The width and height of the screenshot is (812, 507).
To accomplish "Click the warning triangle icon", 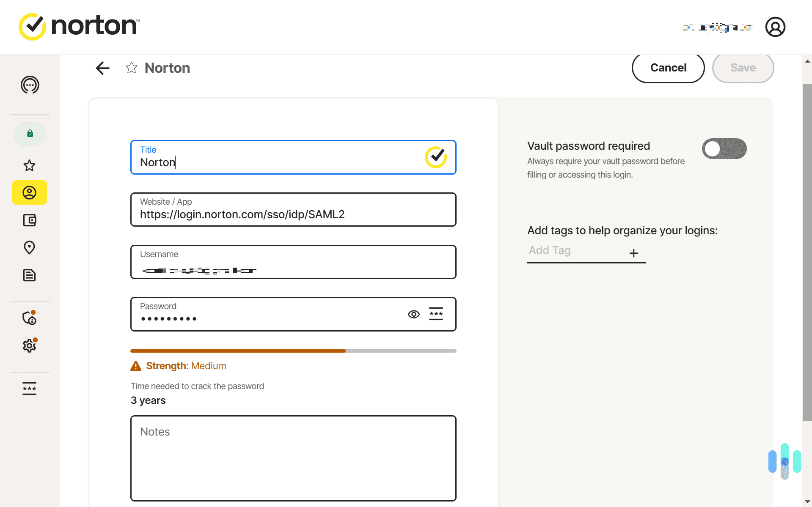I will pyautogui.click(x=136, y=366).
